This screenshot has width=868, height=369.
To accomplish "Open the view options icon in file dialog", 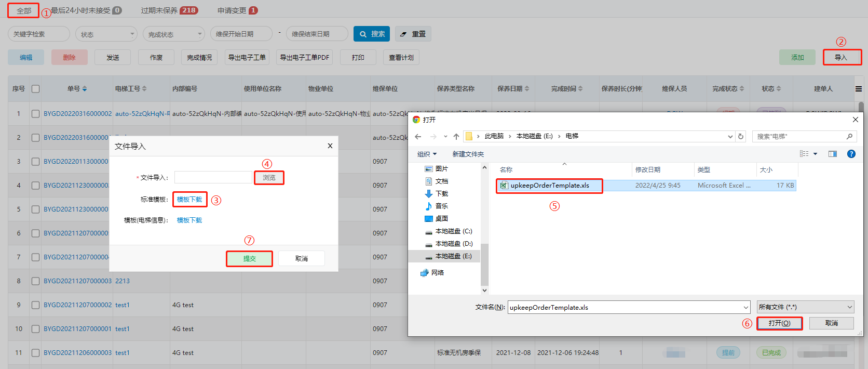I will (x=804, y=154).
